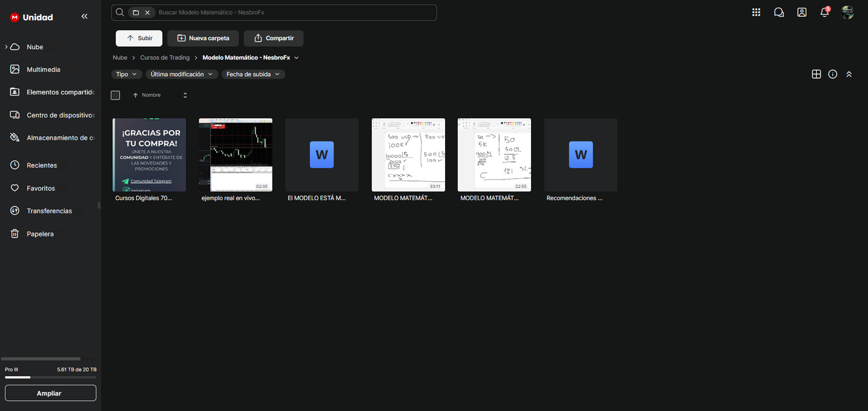The width and height of the screenshot is (868, 411).
Task: Click the Ampliar storage button
Action: [x=50, y=393]
